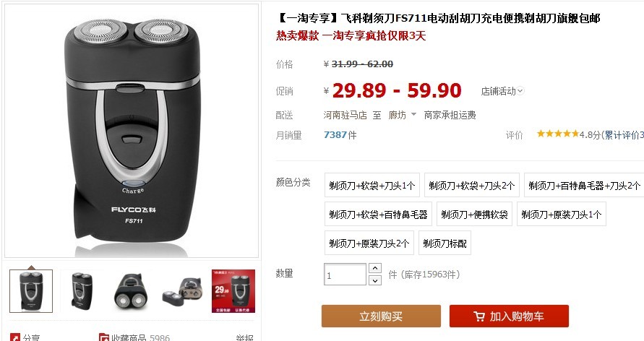Click the favorite item (收藏商品) icon
This screenshot has width=644, height=341.
click(103, 337)
